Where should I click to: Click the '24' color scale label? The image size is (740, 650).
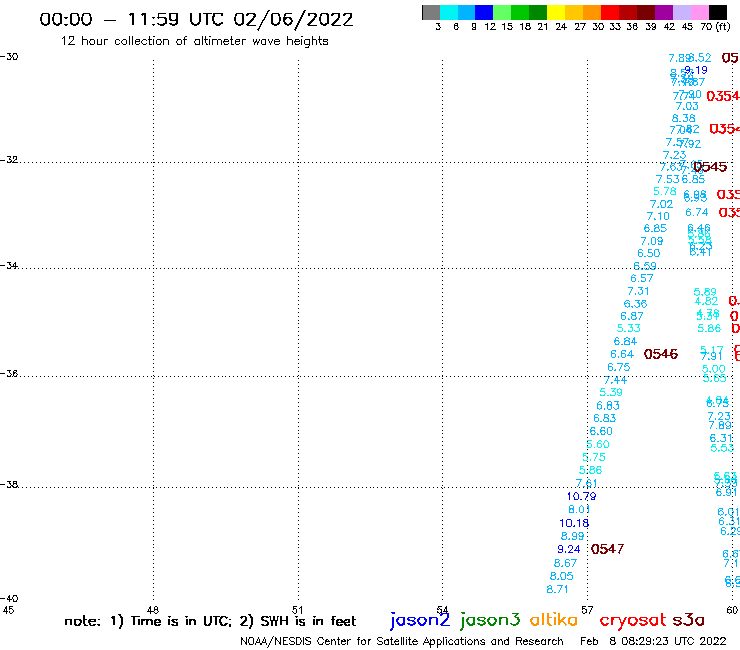pyautogui.click(x=561, y=26)
